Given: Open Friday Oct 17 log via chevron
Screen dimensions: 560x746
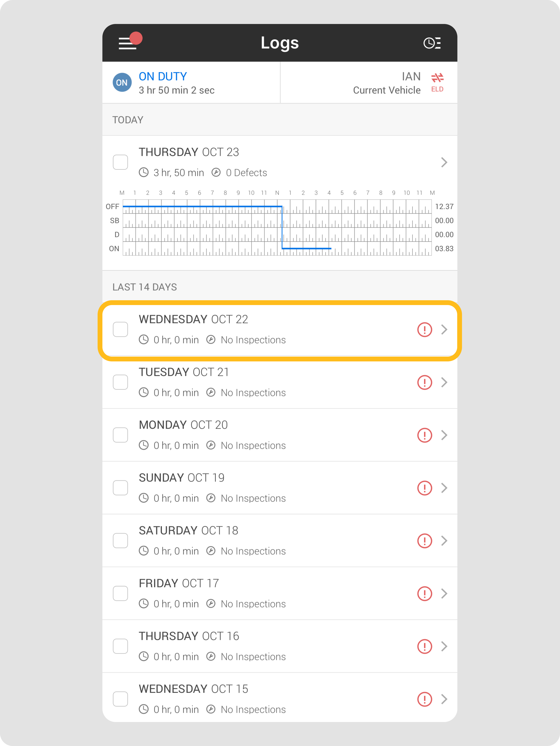Looking at the screenshot, I should click(444, 593).
